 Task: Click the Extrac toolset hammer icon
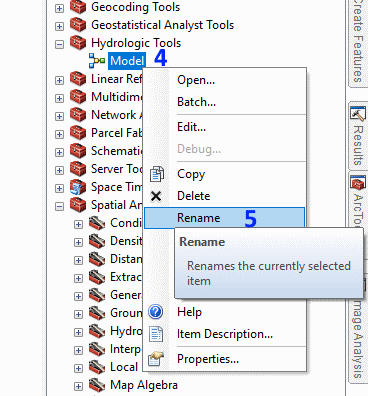[x=97, y=277]
